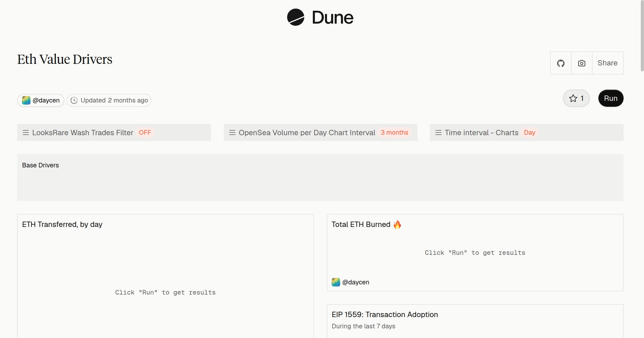Click the camera screenshot icon

coord(581,63)
